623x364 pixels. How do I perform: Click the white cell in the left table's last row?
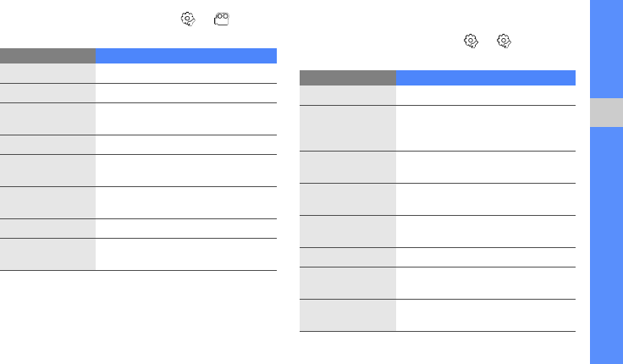[x=186, y=254]
